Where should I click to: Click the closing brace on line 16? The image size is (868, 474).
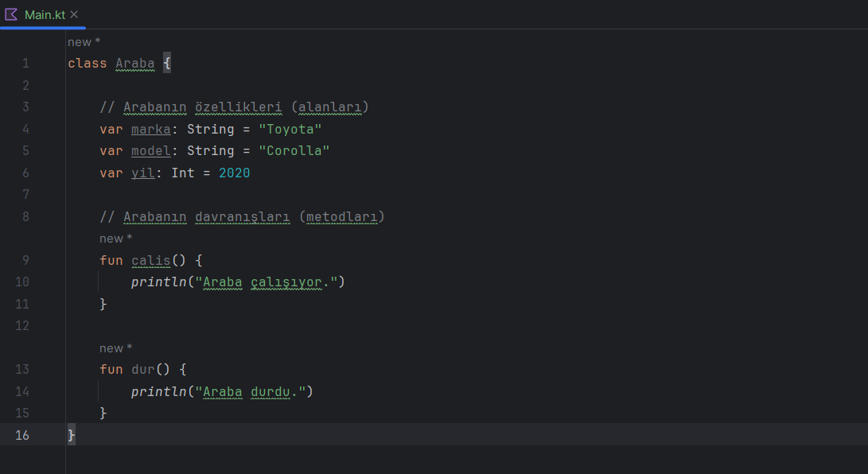click(71, 435)
